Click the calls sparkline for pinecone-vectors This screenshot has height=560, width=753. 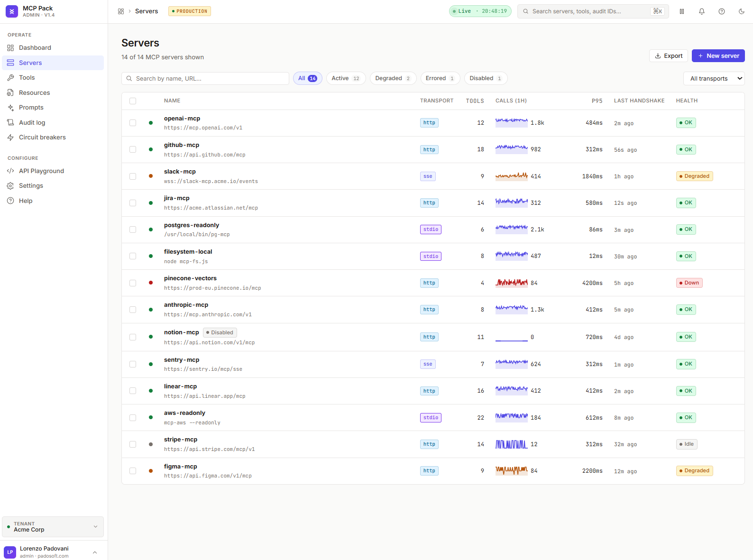click(x=512, y=283)
